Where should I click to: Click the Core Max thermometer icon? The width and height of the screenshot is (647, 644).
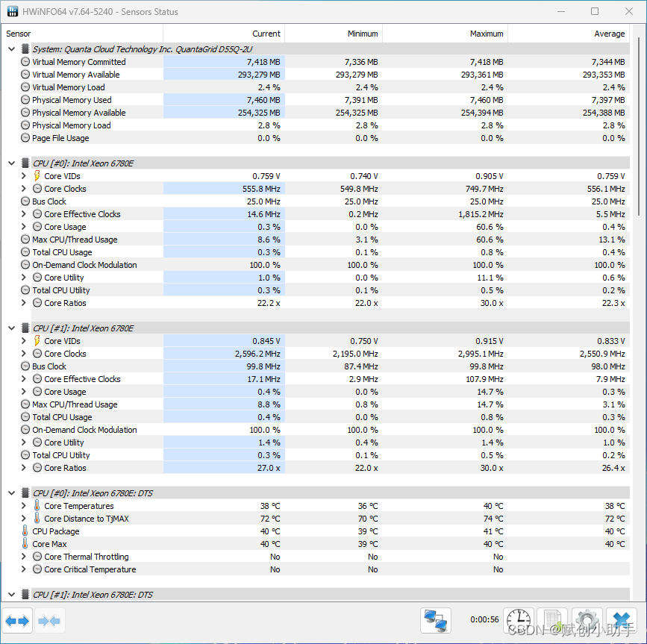(25, 544)
